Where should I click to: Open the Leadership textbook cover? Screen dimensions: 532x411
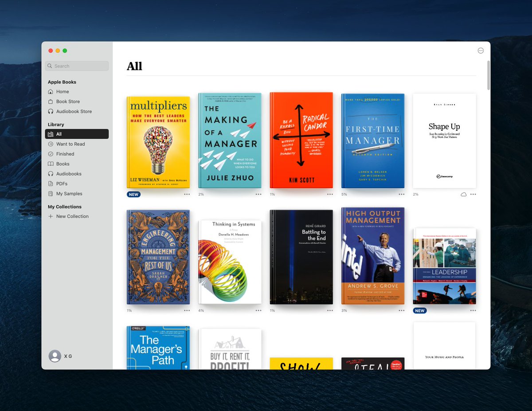coord(444,266)
